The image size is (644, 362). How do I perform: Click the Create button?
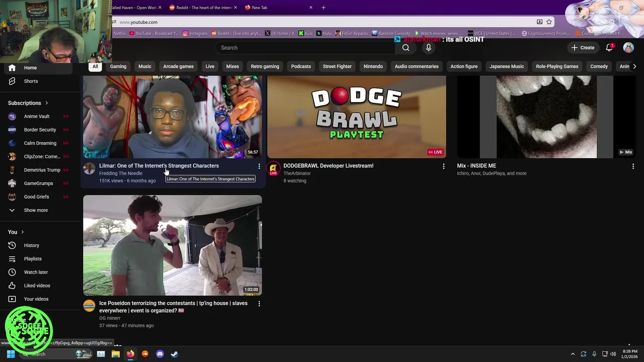pyautogui.click(x=583, y=48)
